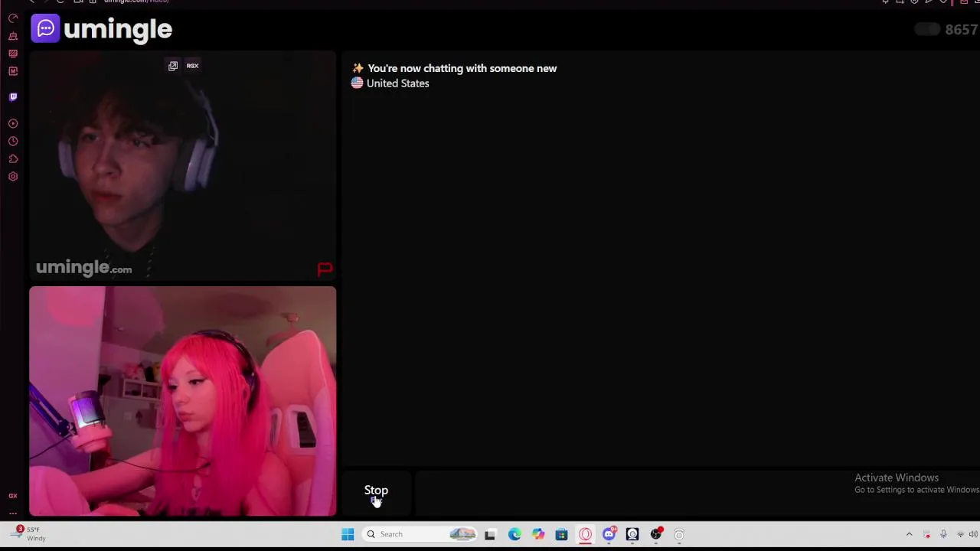Open the Wi-Fi network icon in tray
The width and height of the screenshot is (980, 551).
(960, 534)
